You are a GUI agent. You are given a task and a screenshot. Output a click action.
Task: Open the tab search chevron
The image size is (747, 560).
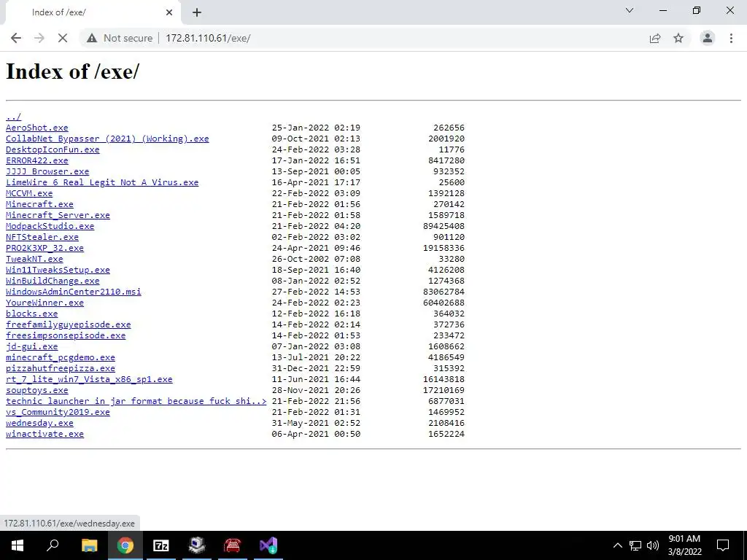630,10
